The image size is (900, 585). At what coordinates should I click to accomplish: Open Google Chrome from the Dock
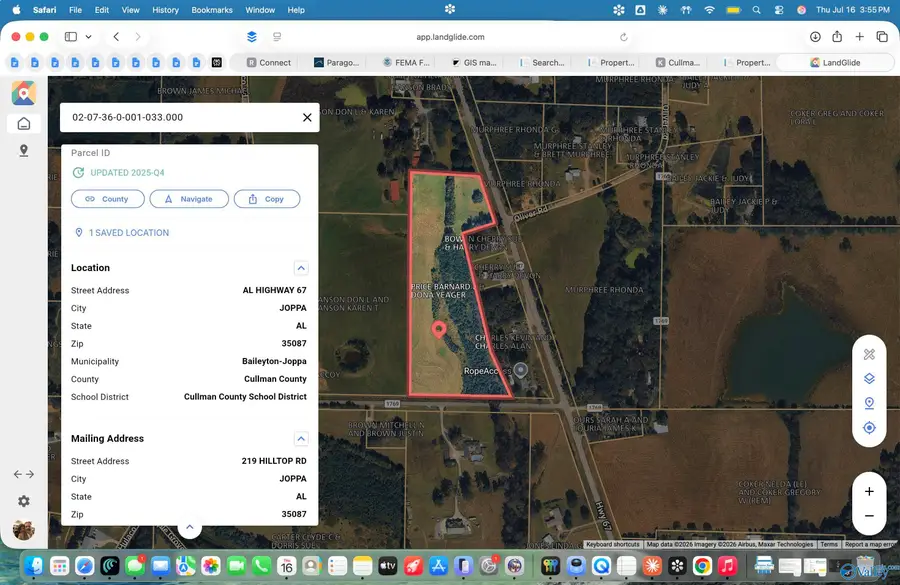702,566
